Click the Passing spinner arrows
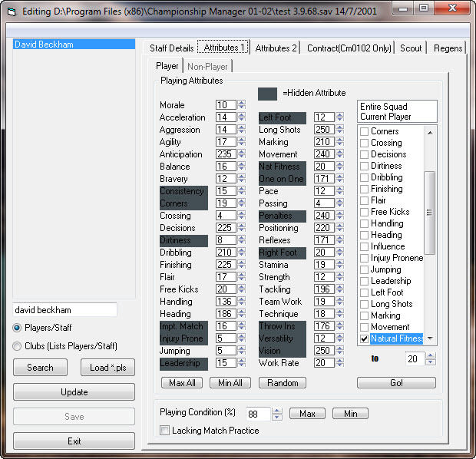The height and width of the screenshot is (459, 476). pyautogui.click(x=340, y=203)
